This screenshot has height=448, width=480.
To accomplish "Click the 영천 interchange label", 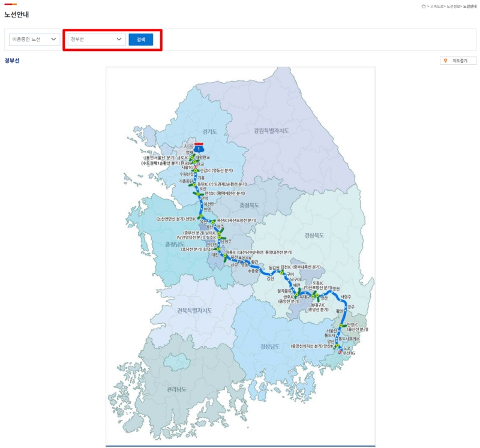I will click(x=336, y=289).
